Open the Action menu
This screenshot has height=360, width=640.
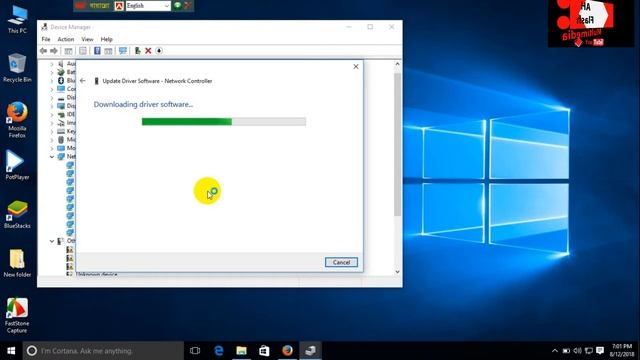(x=66, y=39)
